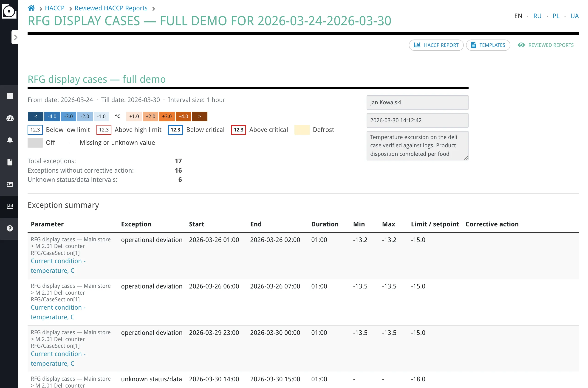Click the Duration column header

[x=325, y=224]
